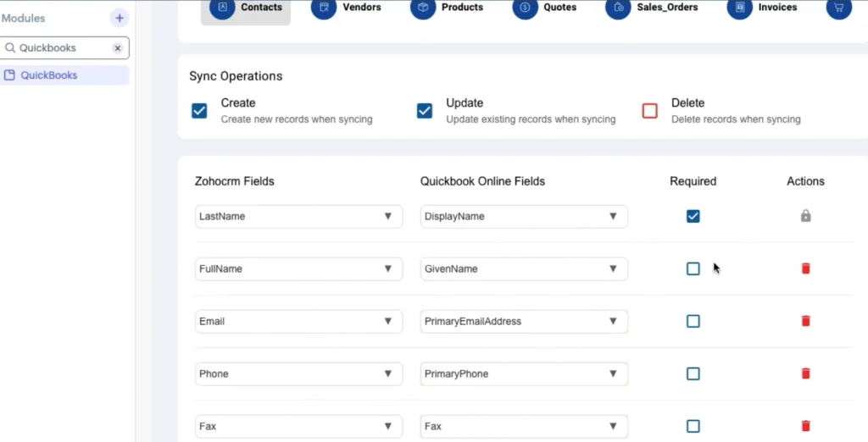
Task: Enable the Delete sync operation
Action: coord(650,111)
